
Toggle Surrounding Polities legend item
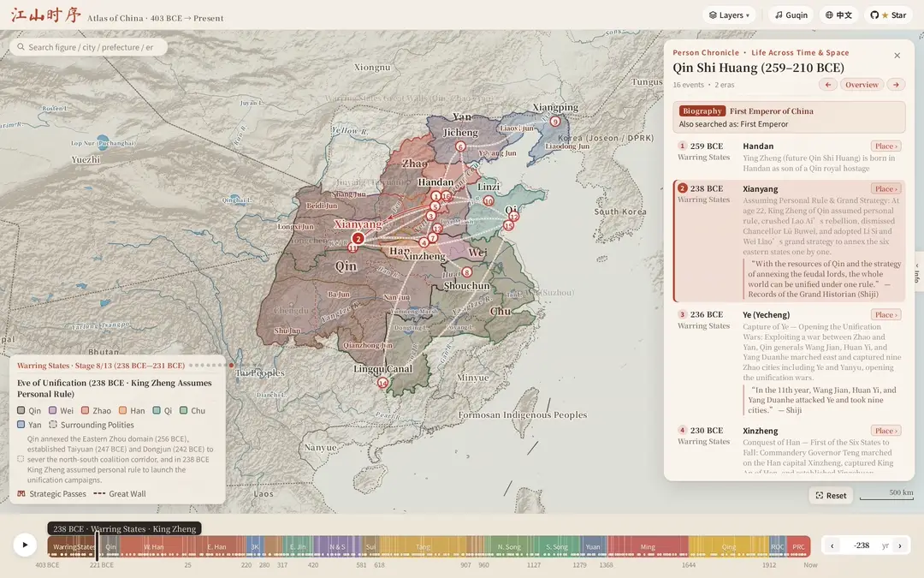coord(92,425)
